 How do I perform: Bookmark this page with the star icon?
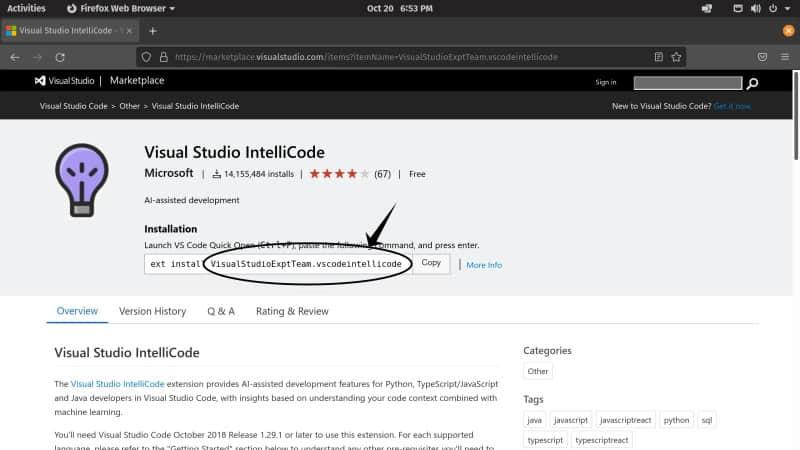coord(678,57)
